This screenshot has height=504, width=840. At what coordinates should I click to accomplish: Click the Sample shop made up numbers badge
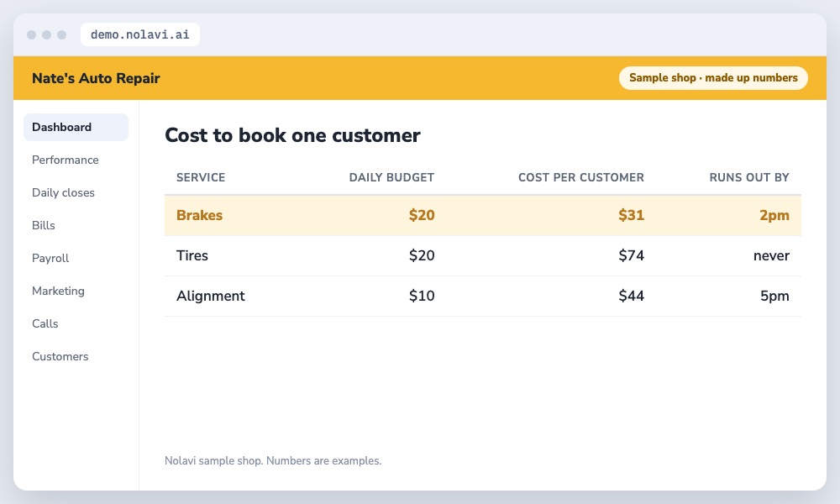pos(713,77)
